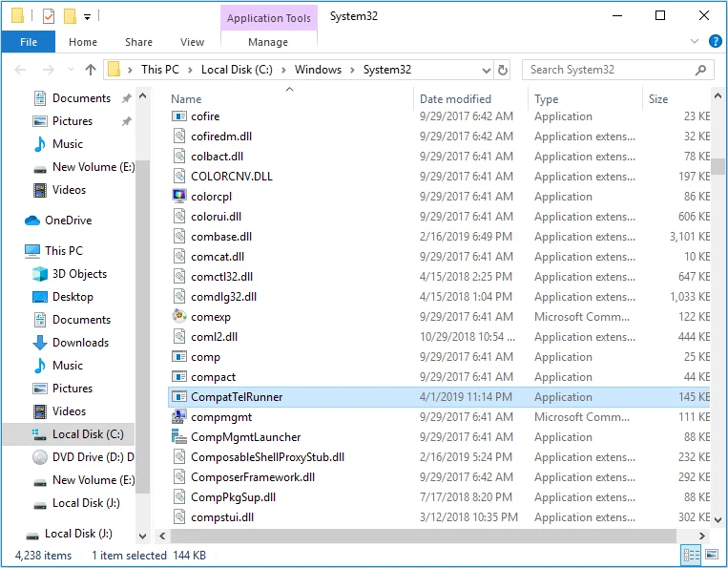This screenshot has height=568, width=728.
Task: Select the CompatTelRunner file row
Action: coord(439,396)
